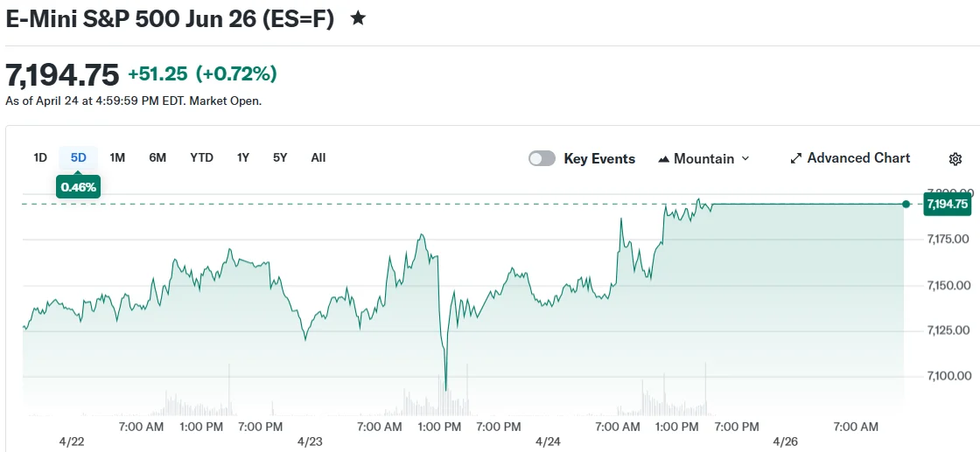Select the YTD range tab
Viewport: 980px width, 452px height.
[x=202, y=158]
